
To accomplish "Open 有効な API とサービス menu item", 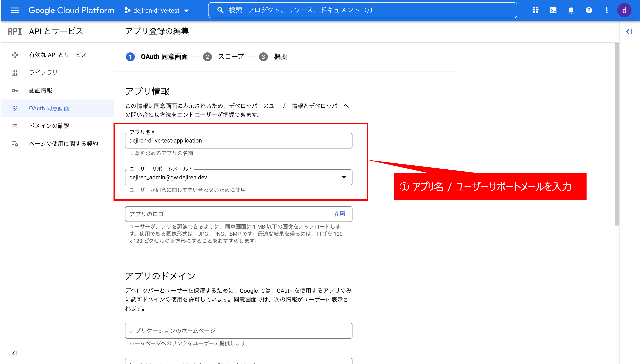I will [57, 55].
